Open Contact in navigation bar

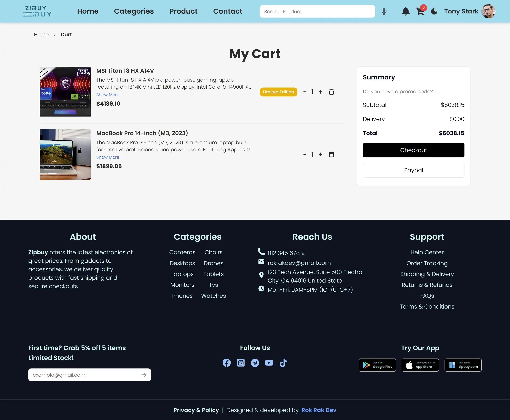[228, 11]
